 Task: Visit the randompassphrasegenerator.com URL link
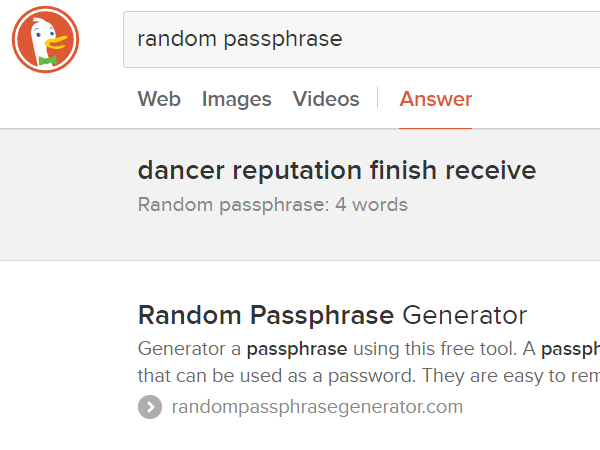click(317, 407)
